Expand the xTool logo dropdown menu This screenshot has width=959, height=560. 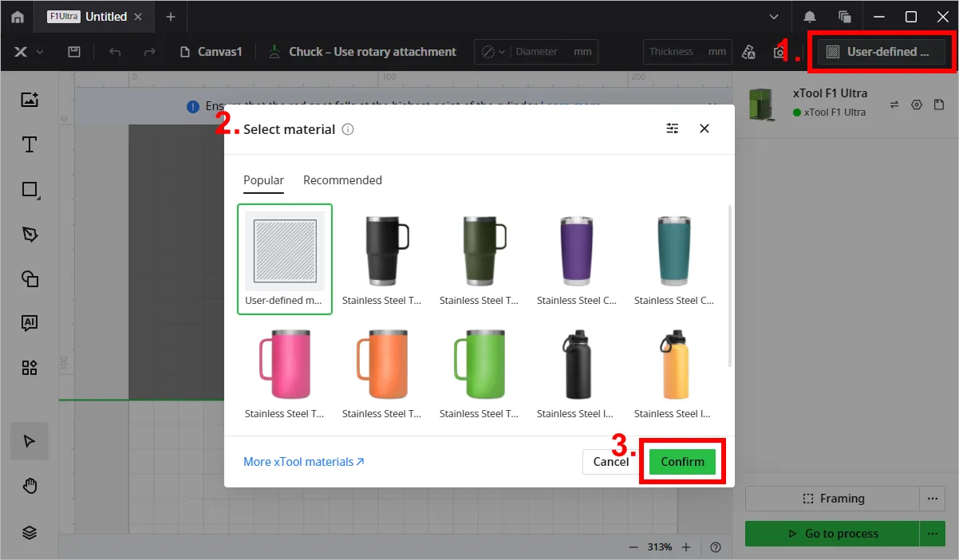[29, 52]
